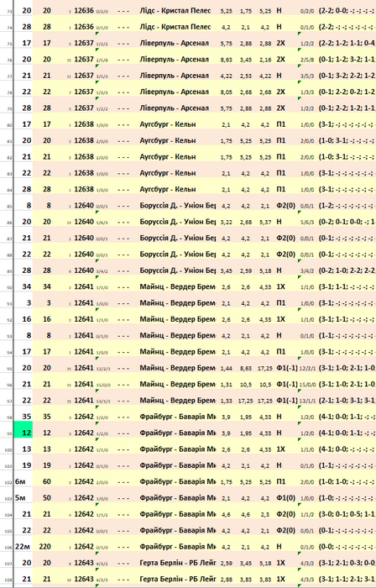Select the odds cell 3,22

click(x=227, y=222)
